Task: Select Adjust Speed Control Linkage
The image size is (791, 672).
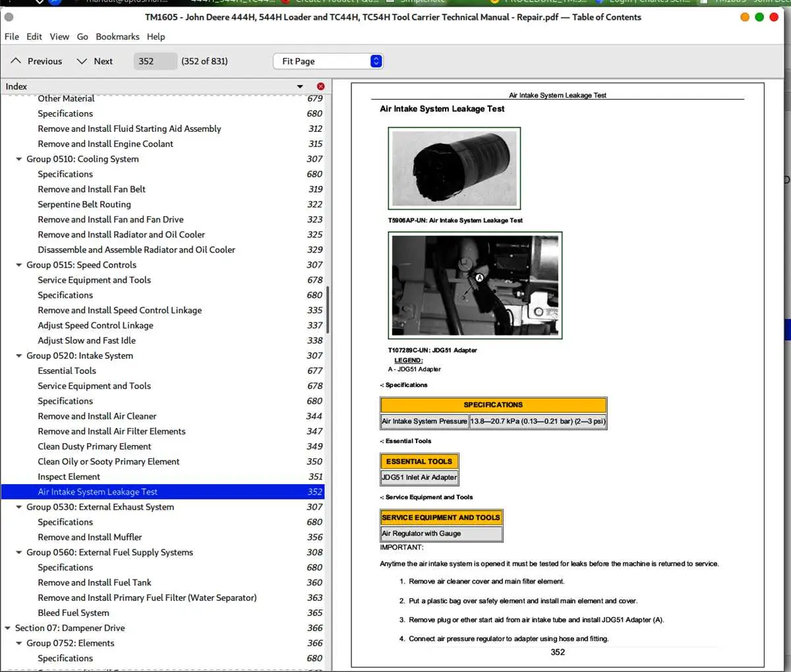Action: point(96,326)
